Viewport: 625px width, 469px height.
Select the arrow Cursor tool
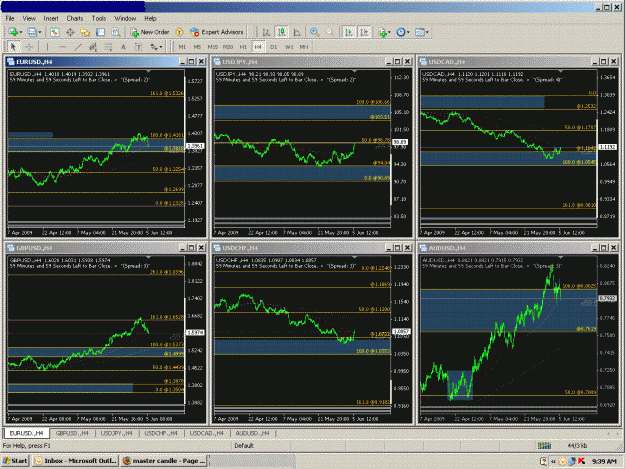tap(13, 47)
